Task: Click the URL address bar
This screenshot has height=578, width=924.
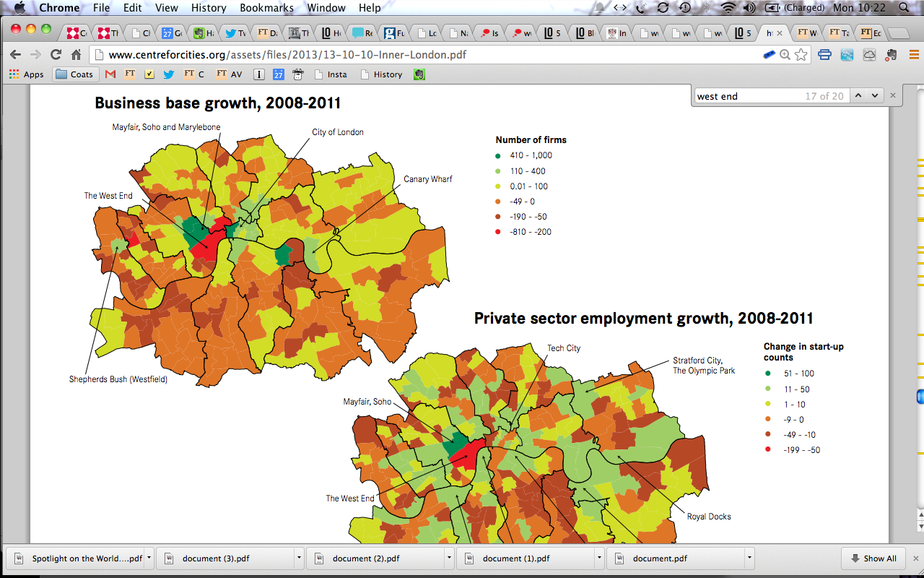Action: [426, 55]
